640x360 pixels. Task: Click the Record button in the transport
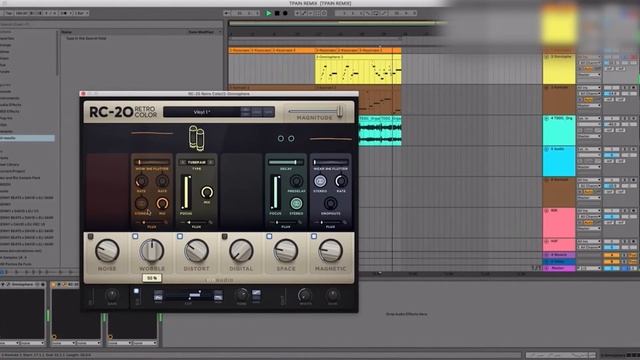285,13
